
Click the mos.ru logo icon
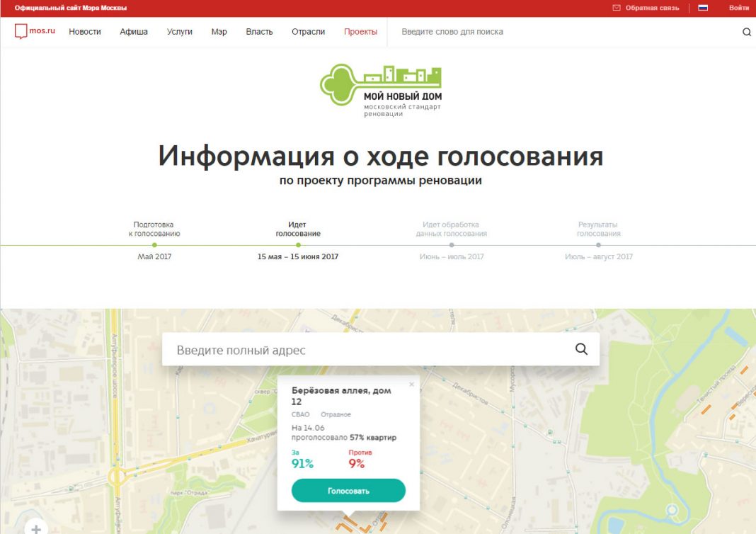coord(21,31)
